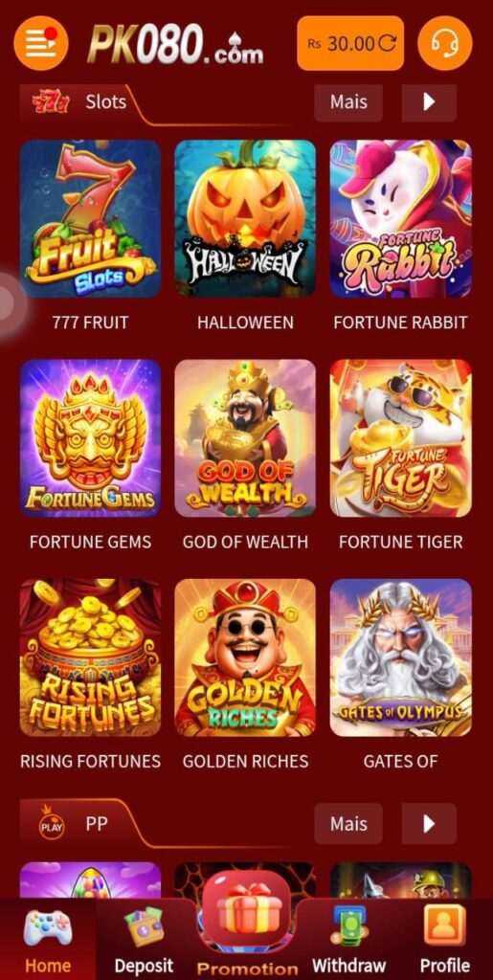Click Mais in the Slots section
Screen dimensions: 493x980
[348, 102]
